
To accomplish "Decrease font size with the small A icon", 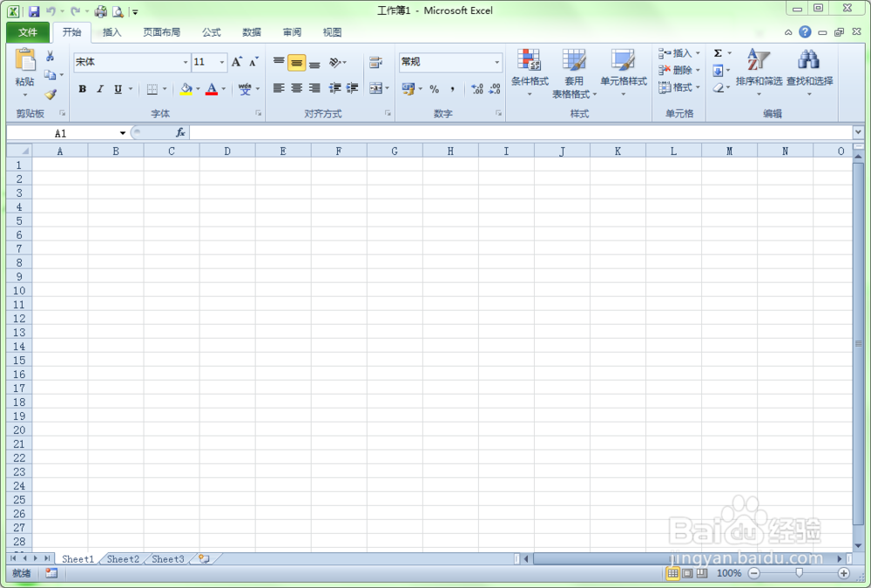I will pos(253,62).
